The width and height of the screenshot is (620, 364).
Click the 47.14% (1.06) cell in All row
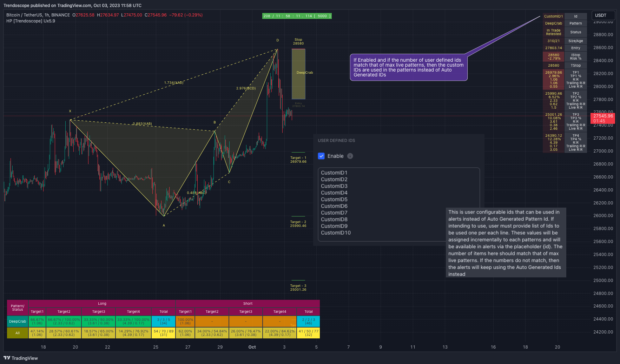tap(37, 333)
